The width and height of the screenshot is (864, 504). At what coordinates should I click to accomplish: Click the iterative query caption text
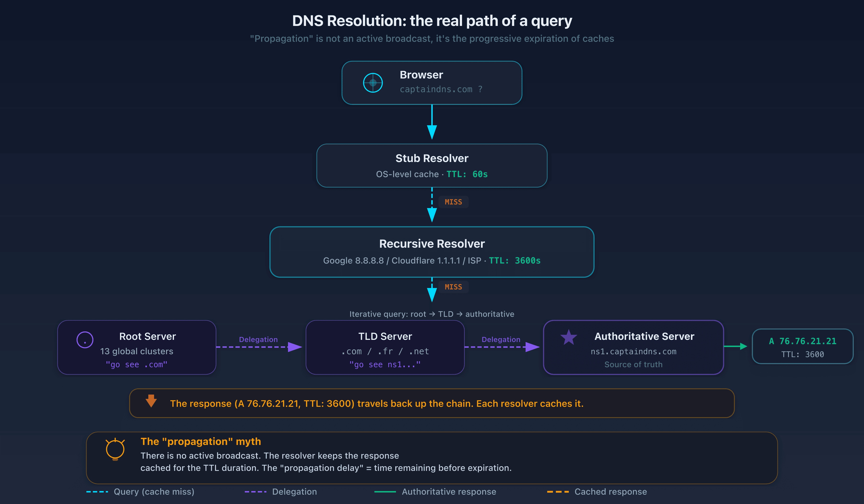[432, 314]
